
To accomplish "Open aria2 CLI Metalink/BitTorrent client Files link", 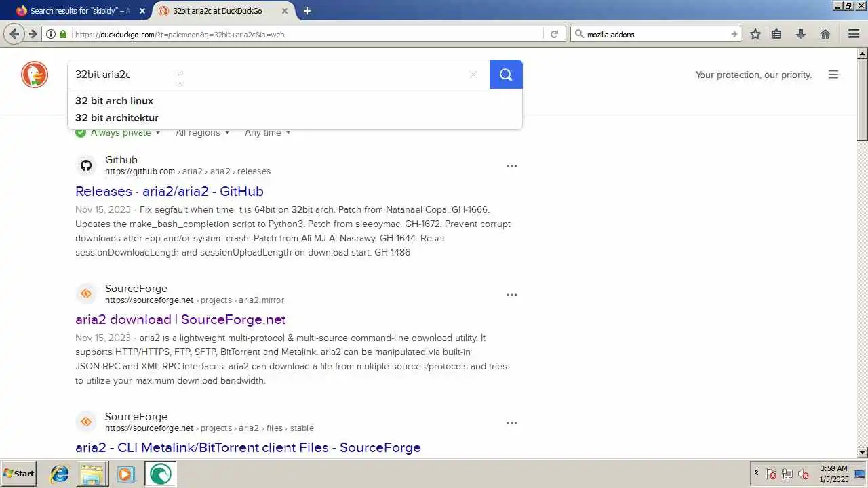I will 248,447.
